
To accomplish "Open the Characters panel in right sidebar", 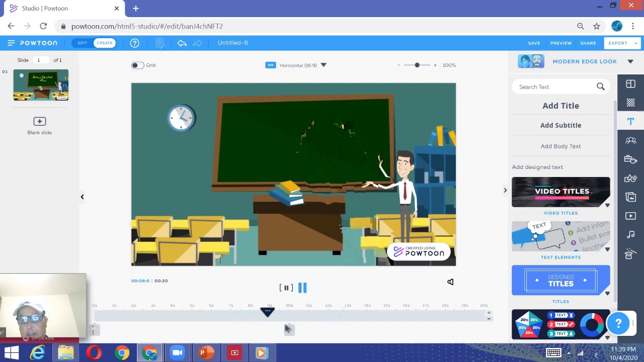I will click(x=630, y=141).
